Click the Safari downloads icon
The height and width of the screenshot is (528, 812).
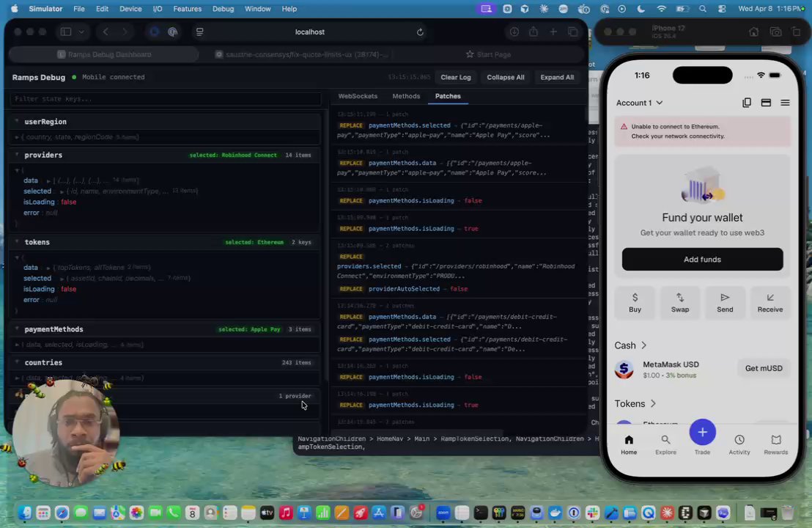coord(514,32)
